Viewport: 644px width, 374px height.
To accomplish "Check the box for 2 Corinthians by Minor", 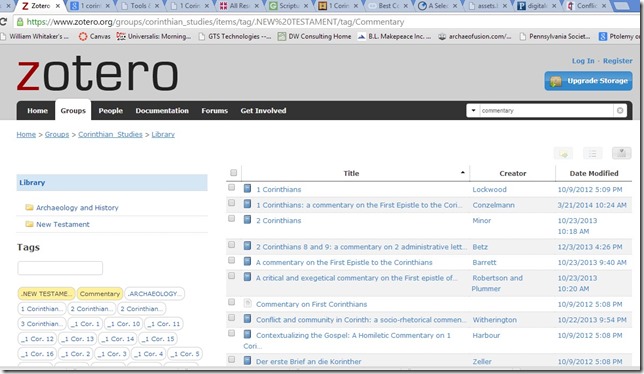I will (x=232, y=219).
